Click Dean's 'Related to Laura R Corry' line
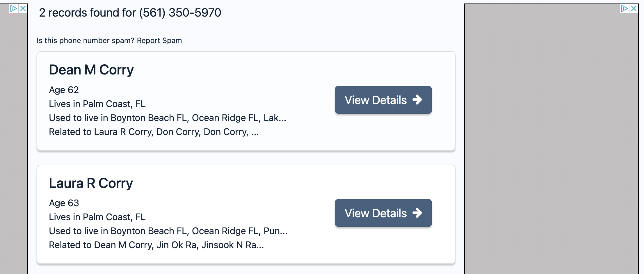 point(154,132)
